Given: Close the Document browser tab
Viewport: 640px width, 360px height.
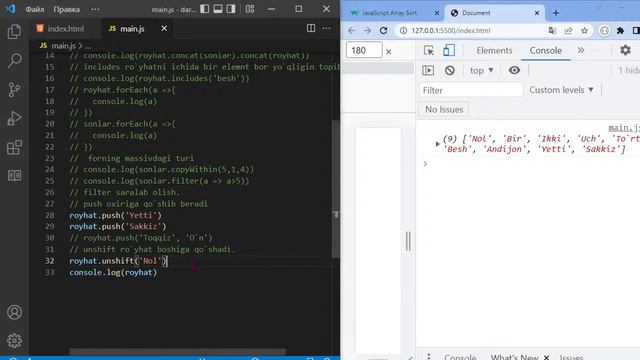Looking at the screenshot, I should (x=537, y=13).
